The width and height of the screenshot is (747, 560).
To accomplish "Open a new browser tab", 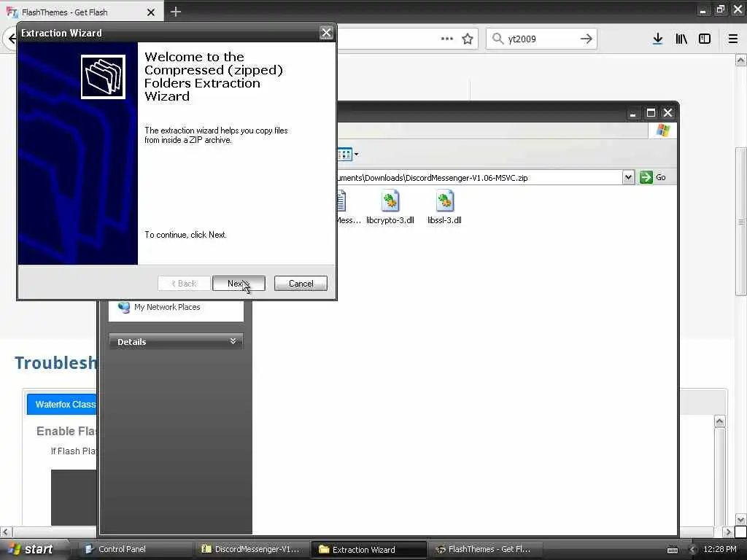I will click(176, 12).
